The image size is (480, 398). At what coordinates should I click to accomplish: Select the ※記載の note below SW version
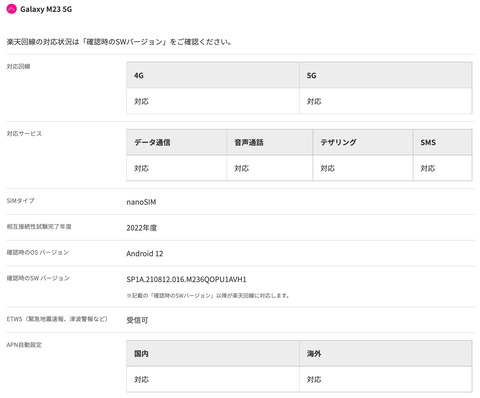[x=208, y=295]
